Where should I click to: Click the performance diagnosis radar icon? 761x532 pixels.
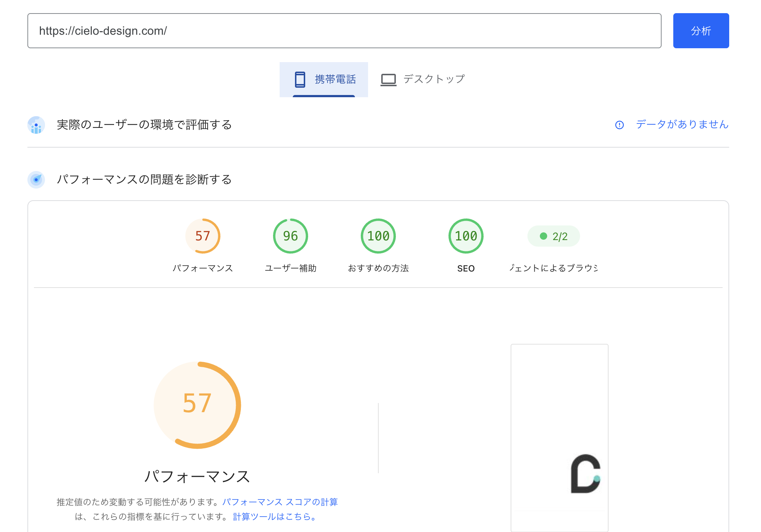click(x=36, y=179)
